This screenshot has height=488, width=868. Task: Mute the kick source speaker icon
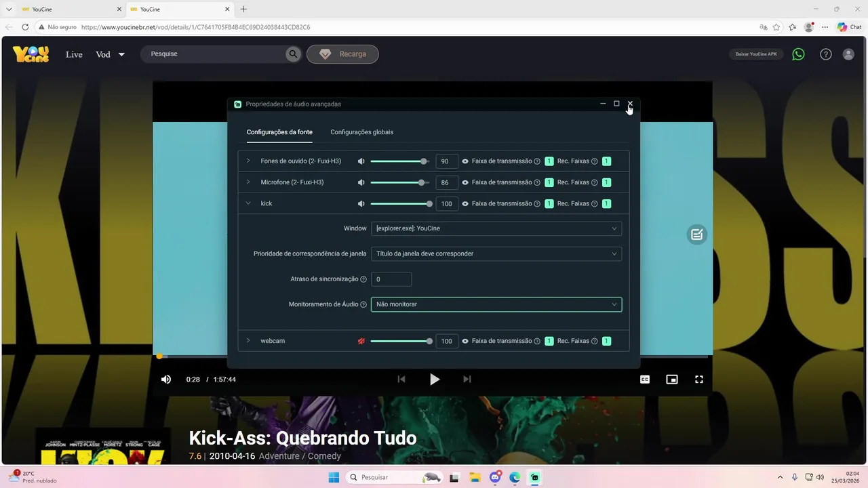(x=361, y=203)
